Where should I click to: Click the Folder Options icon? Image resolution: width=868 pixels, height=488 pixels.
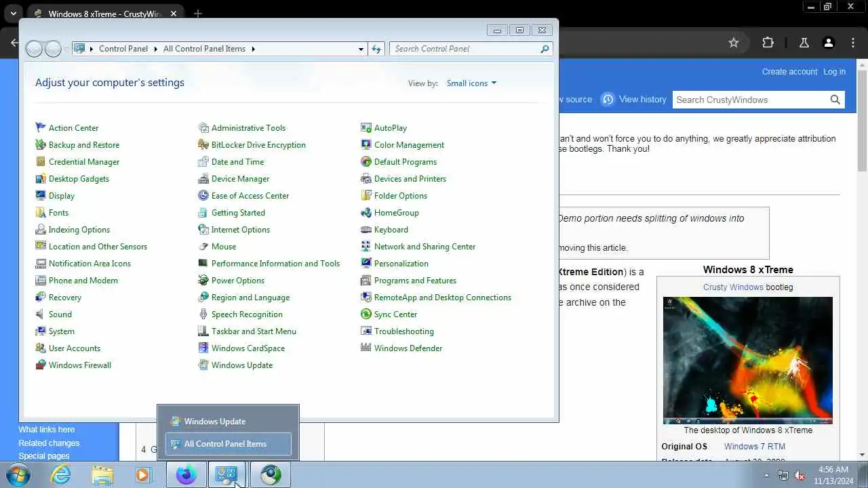(x=366, y=196)
